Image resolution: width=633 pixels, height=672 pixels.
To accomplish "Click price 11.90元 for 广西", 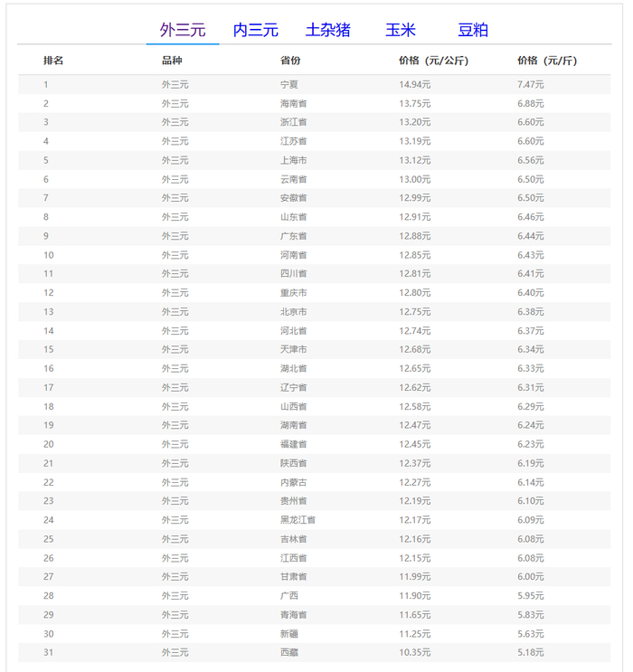I will pyautogui.click(x=415, y=595).
